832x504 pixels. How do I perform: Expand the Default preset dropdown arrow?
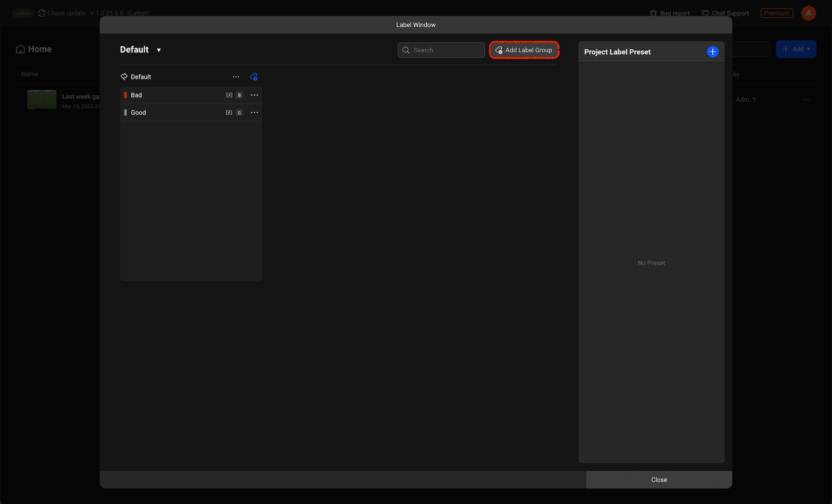(159, 50)
